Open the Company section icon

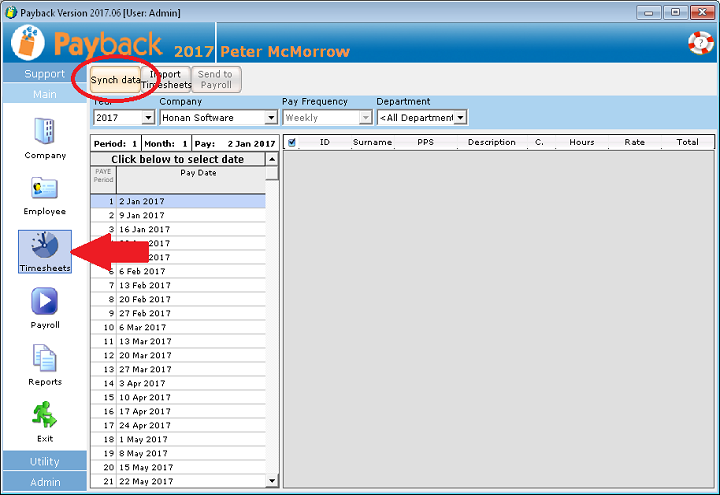coord(45,132)
